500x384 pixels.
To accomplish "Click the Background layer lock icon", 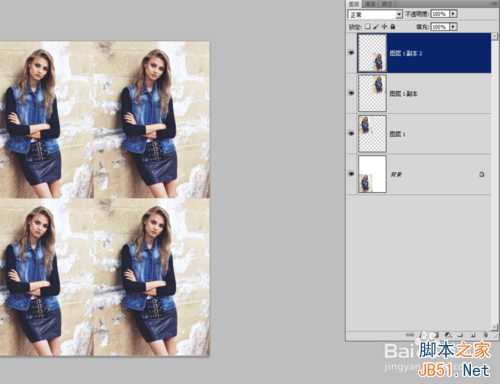I will tap(482, 174).
